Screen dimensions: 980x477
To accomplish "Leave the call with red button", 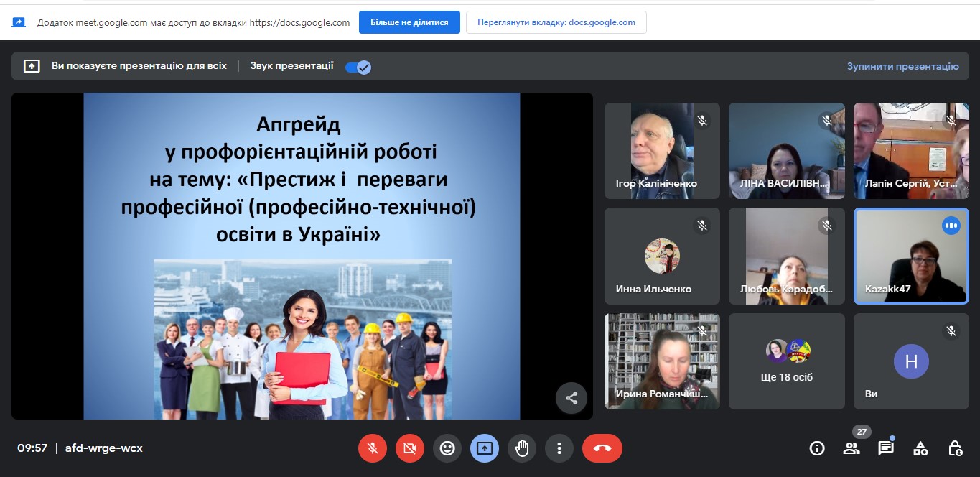I will coord(602,448).
